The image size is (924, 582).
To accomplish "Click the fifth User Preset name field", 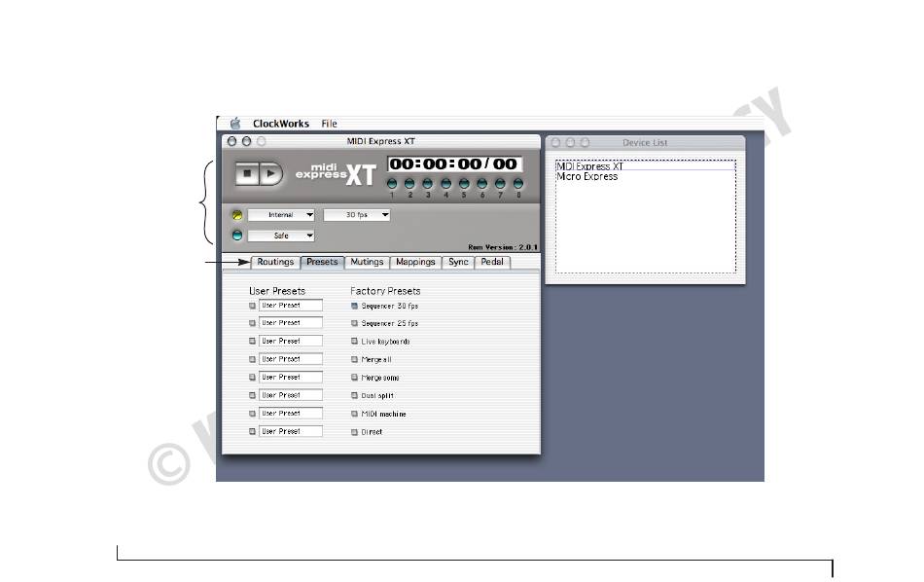I will coord(291,377).
